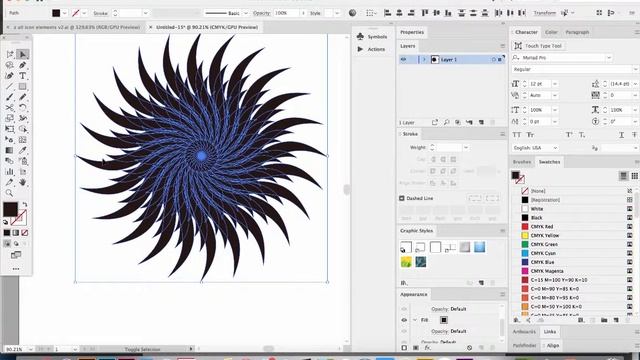Open the Actions panel
The height and width of the screenshot is (360, 640).
point(372,49)
